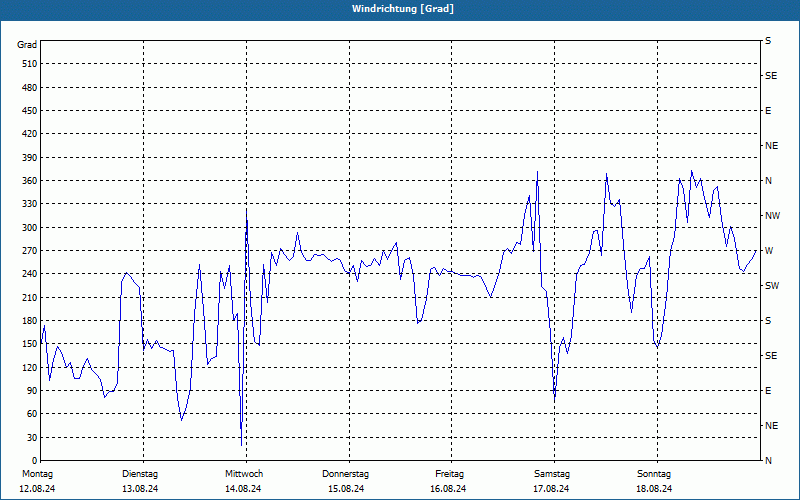Click the 60 value on the left axis
The width and height of the screenshot is (800, 500).
(32, 414)
